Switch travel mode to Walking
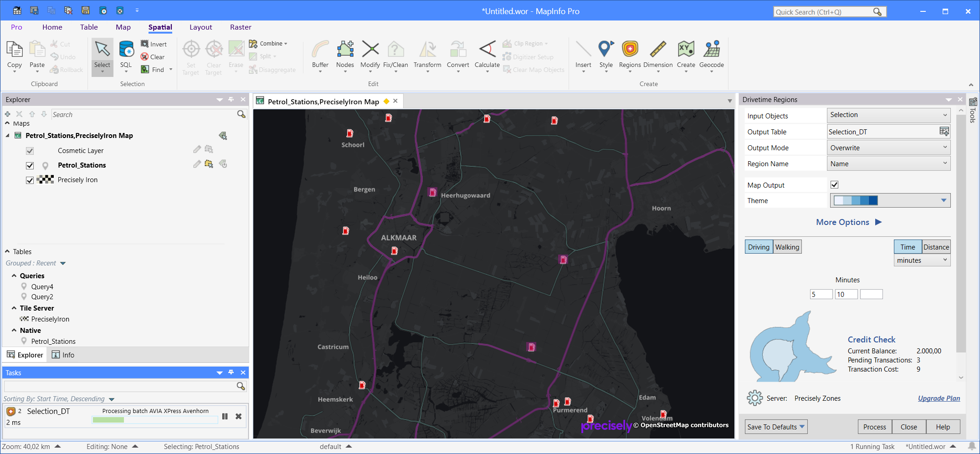Image resolution: width=980 pixels, height=454 pixels. point(787,247)
